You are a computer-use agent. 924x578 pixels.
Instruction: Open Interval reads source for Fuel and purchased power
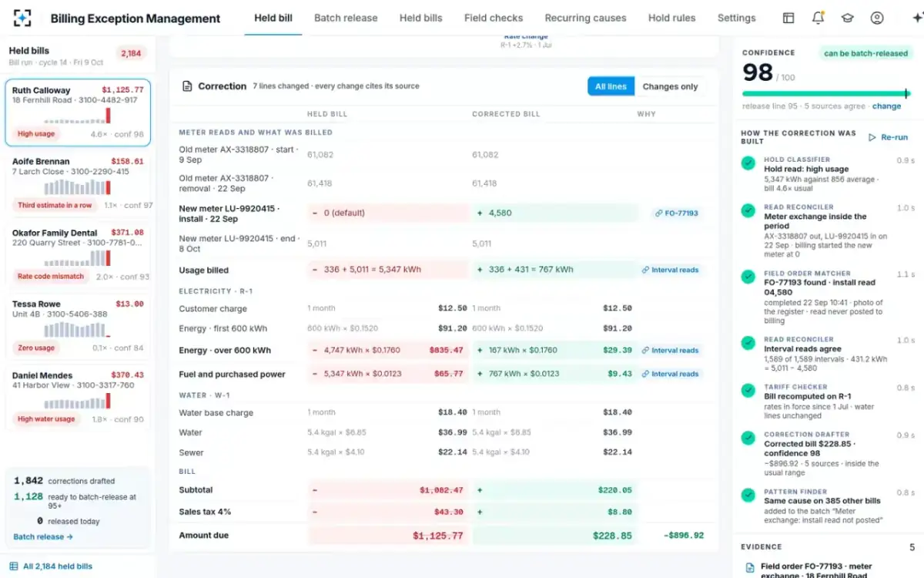670,374
